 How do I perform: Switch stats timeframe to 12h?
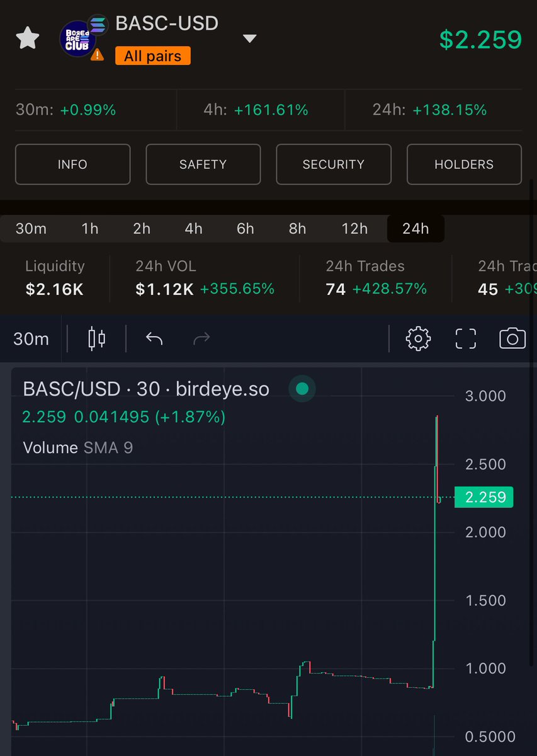pos(354,229)
